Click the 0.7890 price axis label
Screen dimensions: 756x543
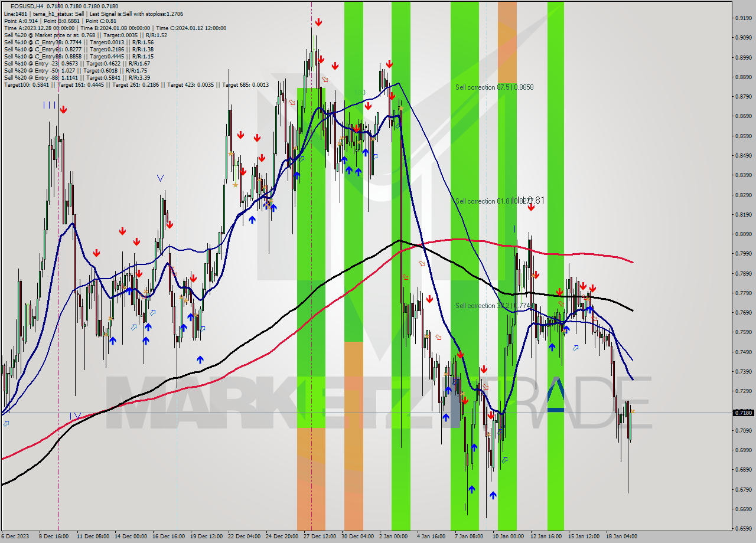click(743, 274)
